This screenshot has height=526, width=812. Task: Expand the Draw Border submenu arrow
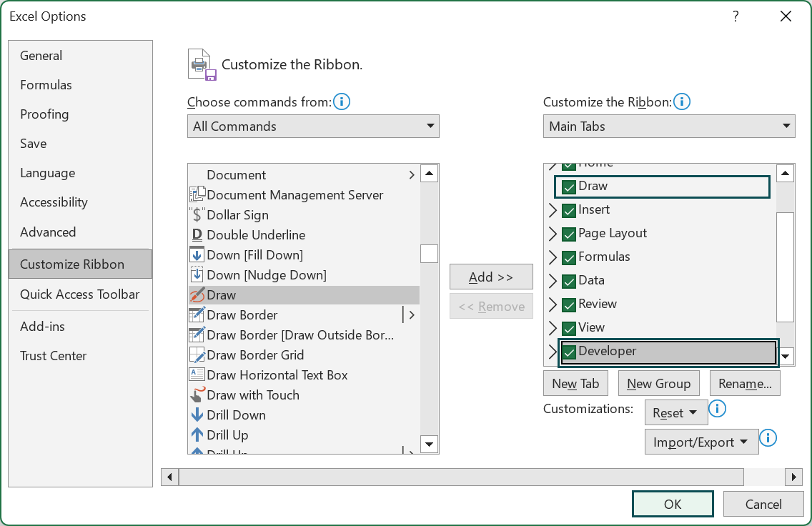tap(412, 314)
